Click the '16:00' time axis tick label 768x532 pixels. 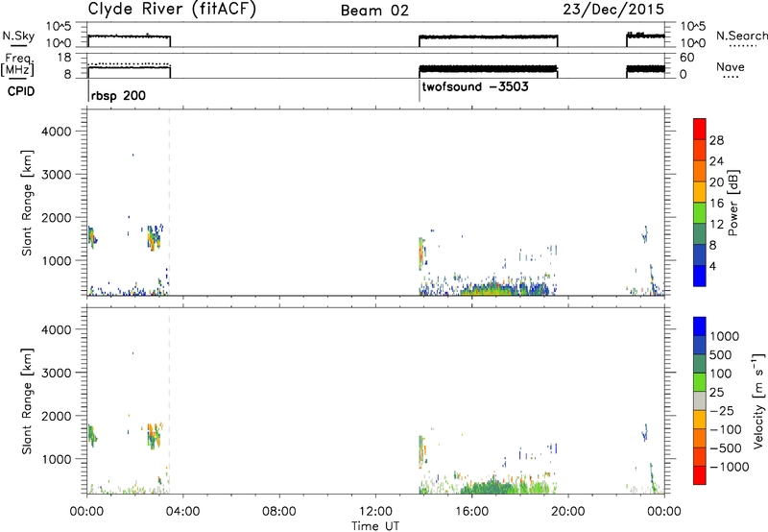point(471,512)
